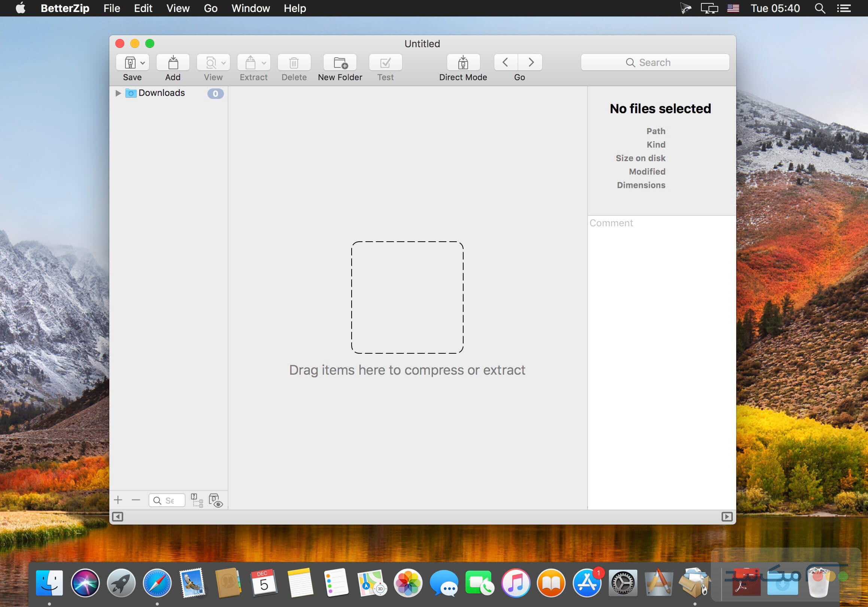Image resolution: width=868 pixels, height=607 pixels.
Task: Open the Save button dropdown arrow
Action: (143, 63)
